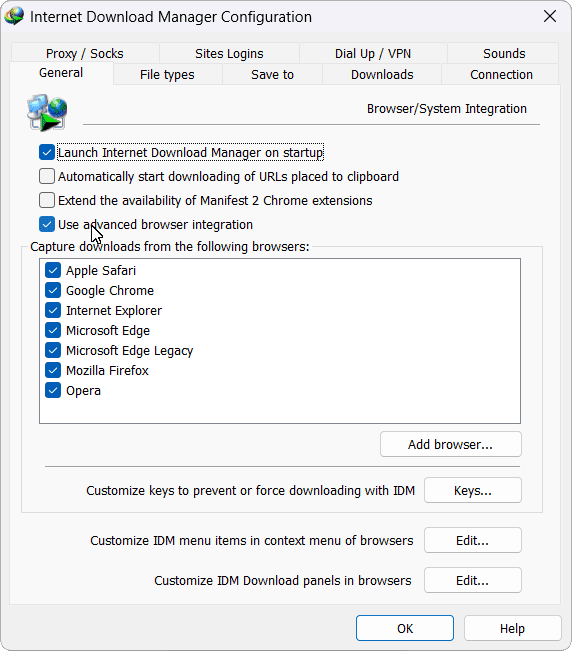Enable automatic downloading of clipboard URLs
572x651 pixels.
[47, 176]
